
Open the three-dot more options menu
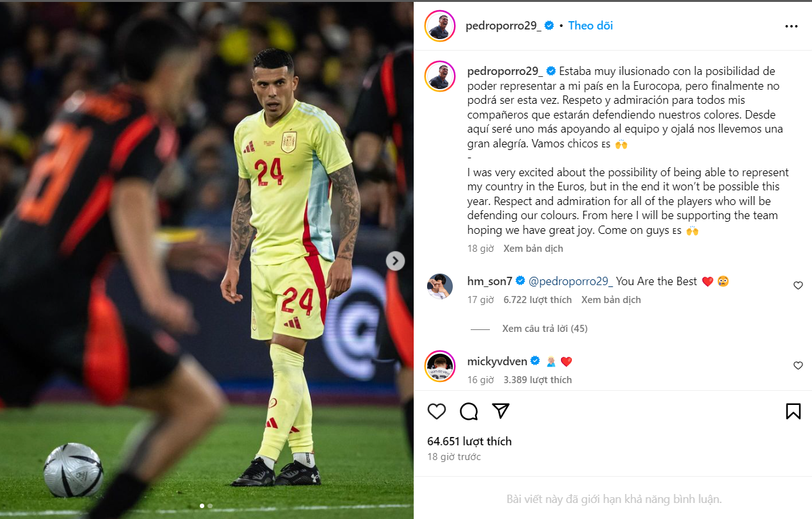[792, 27]
